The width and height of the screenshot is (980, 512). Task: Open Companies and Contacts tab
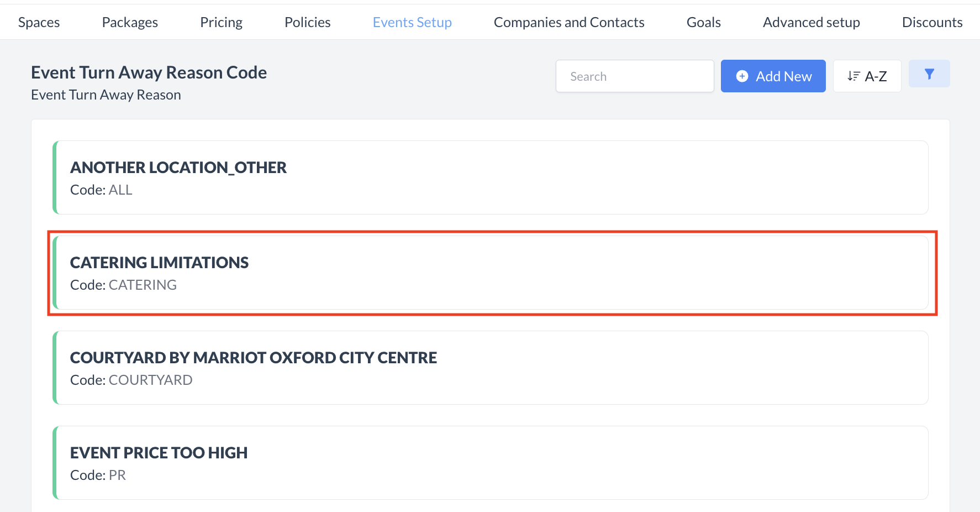(x=569, y=22)
